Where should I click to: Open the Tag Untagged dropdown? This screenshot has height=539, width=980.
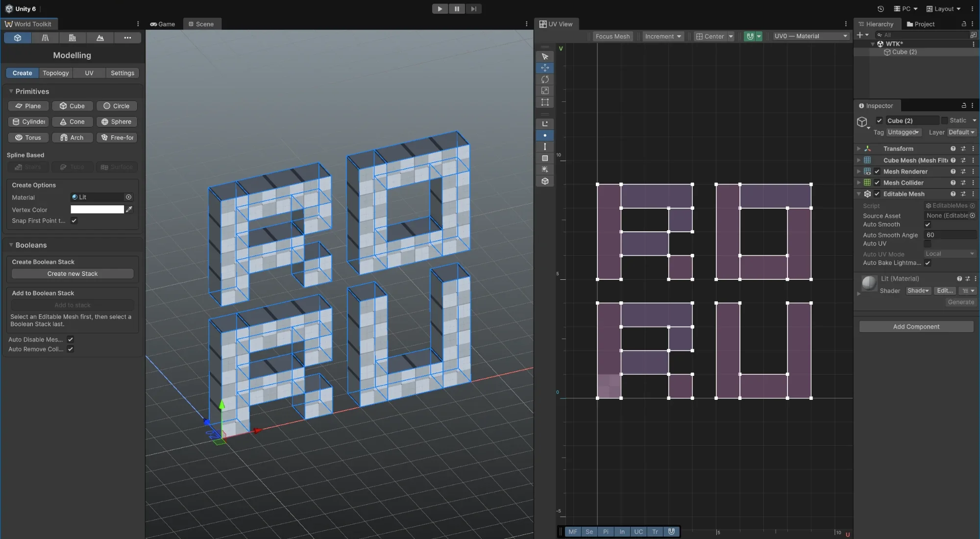click(904, 132)
